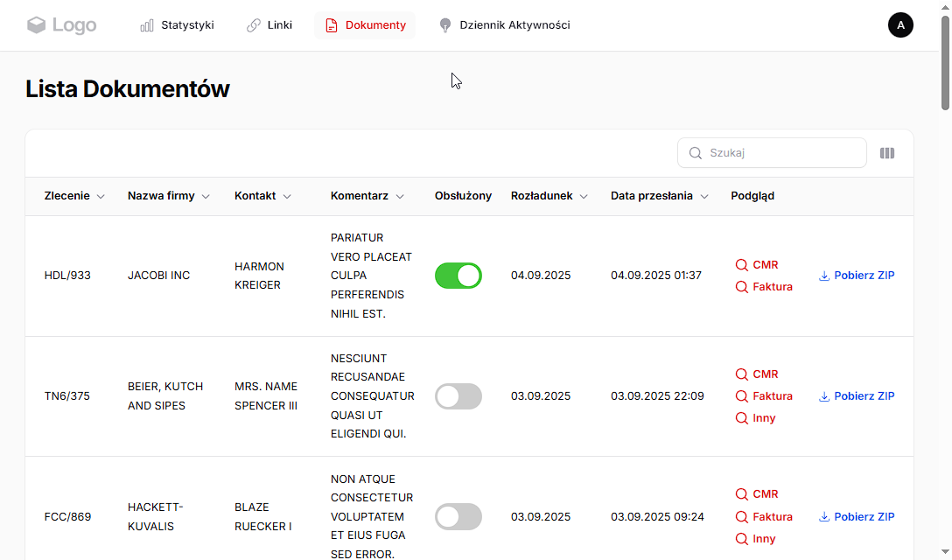Open the Dziennik Aktywności tab
Image resolution: width=952 pixels, height=560 pixels.
[505, 25]
